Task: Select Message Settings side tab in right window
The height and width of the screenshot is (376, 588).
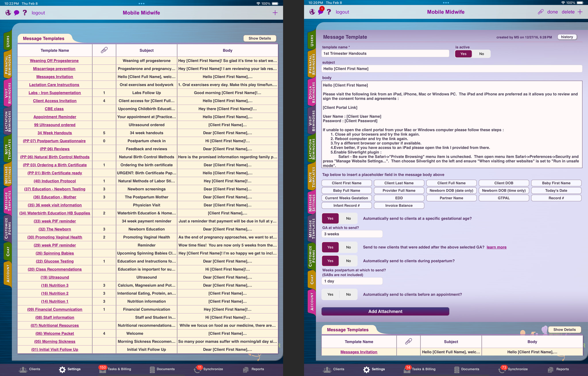Action: coord(312,203)
